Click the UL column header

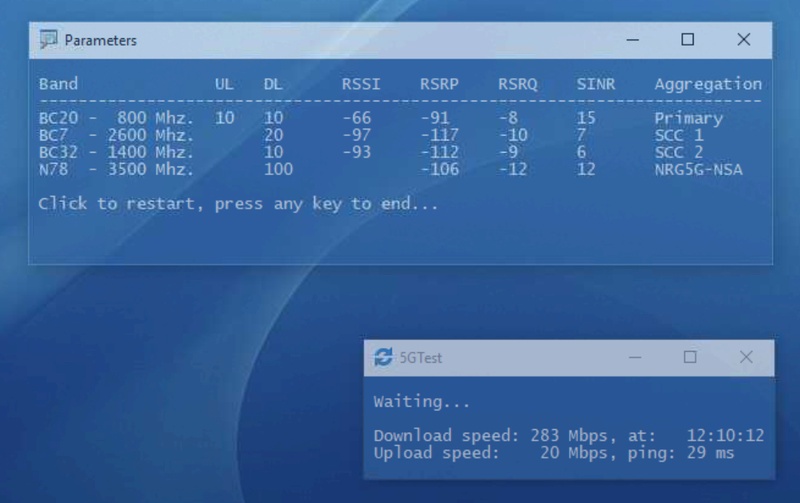coord(224,84)
